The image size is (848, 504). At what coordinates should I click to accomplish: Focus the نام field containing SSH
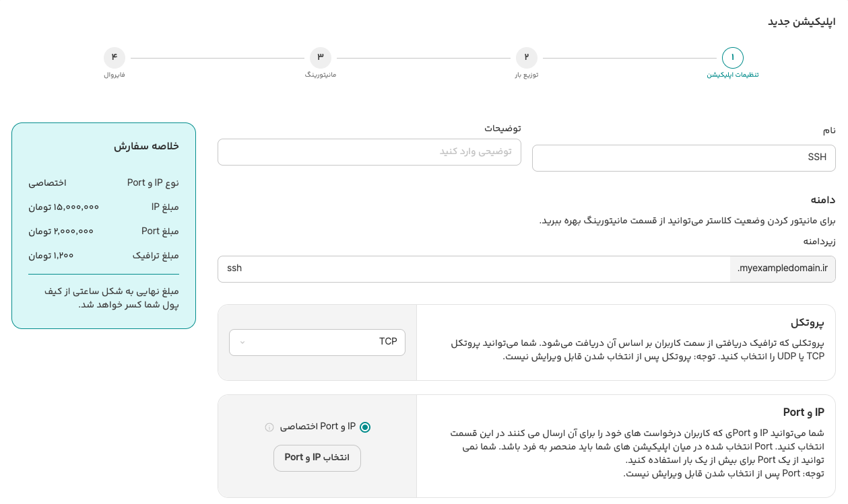[684, 158]
